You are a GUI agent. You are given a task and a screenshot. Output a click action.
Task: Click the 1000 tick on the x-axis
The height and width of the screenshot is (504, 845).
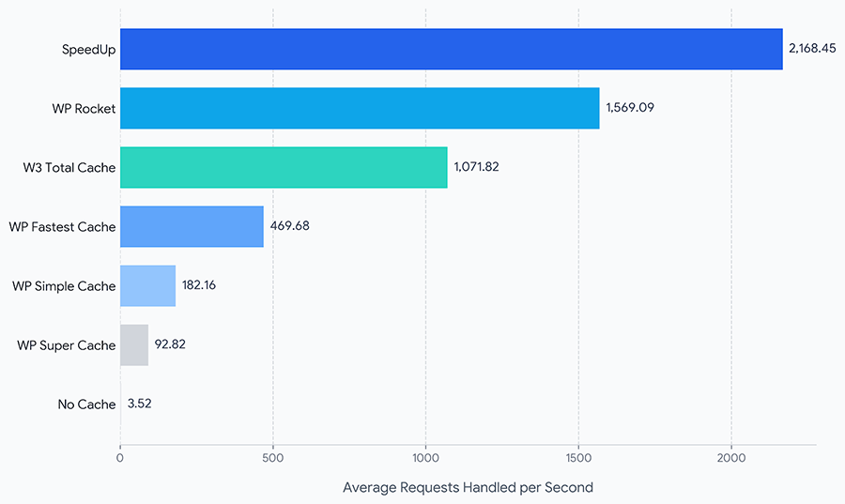click(x=425, y=458)
